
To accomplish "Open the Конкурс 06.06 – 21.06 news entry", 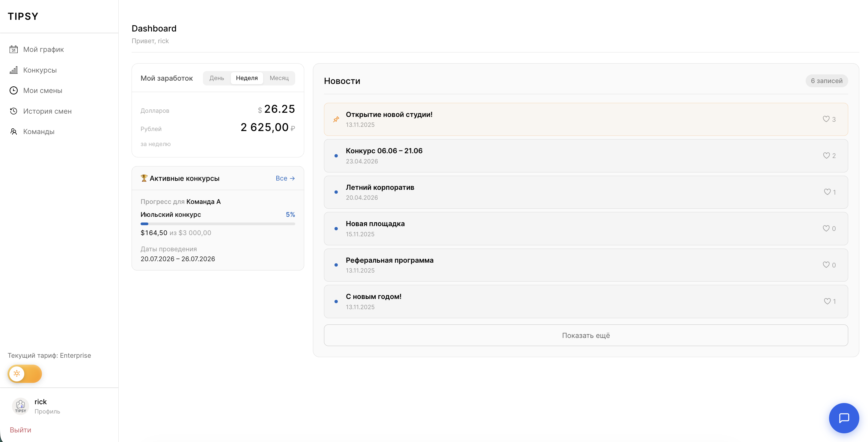I will 586,156.
